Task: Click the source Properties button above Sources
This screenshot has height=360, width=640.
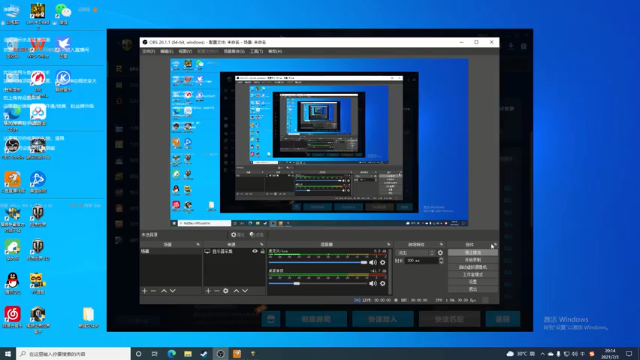Action: 237,235
